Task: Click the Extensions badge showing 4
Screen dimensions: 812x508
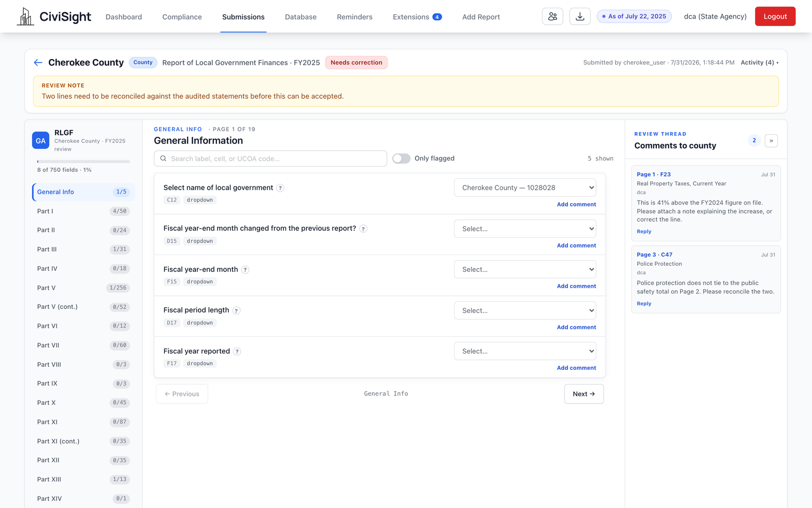Action: [x=437, y=17]
